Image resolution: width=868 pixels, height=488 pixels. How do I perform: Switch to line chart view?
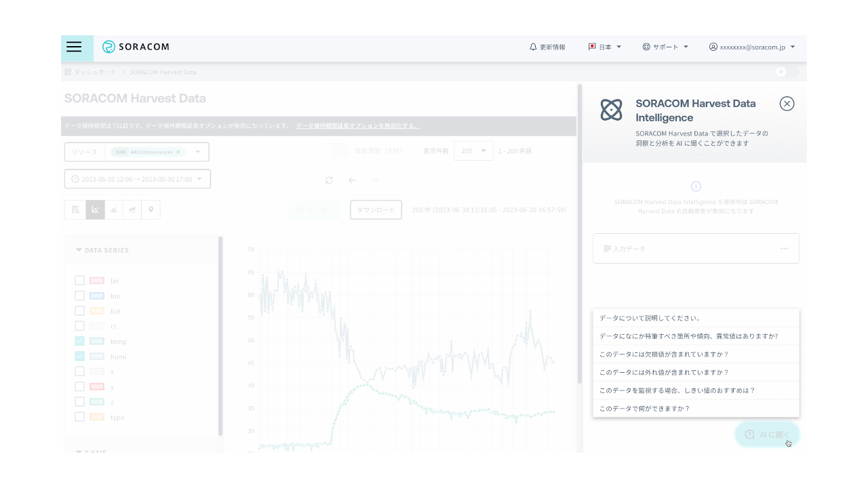pos(95,210)
